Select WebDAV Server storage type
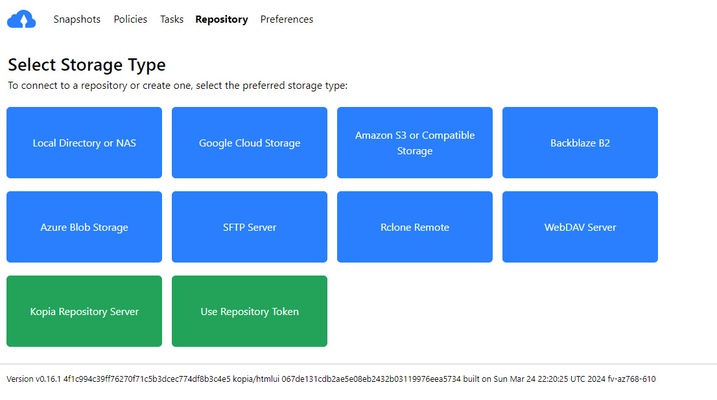 [x=579, y=227]
